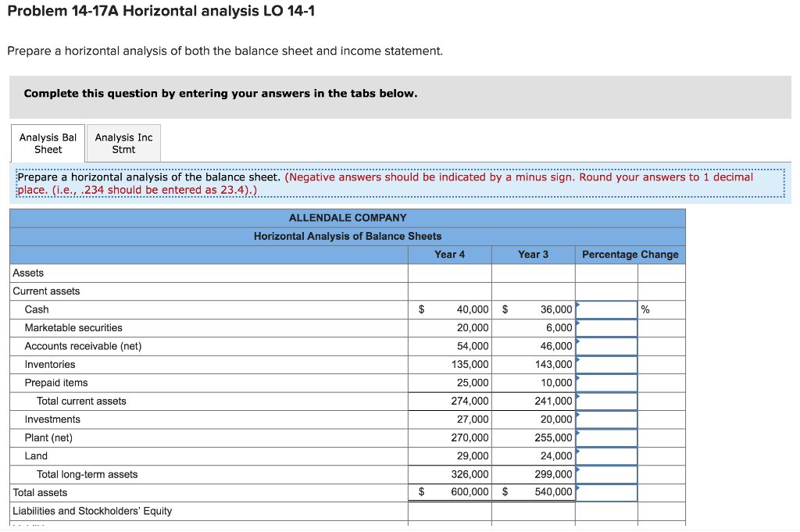
Task: Select the Accounts receivable (net) percentage field
Action: click(x=606, y=345)
